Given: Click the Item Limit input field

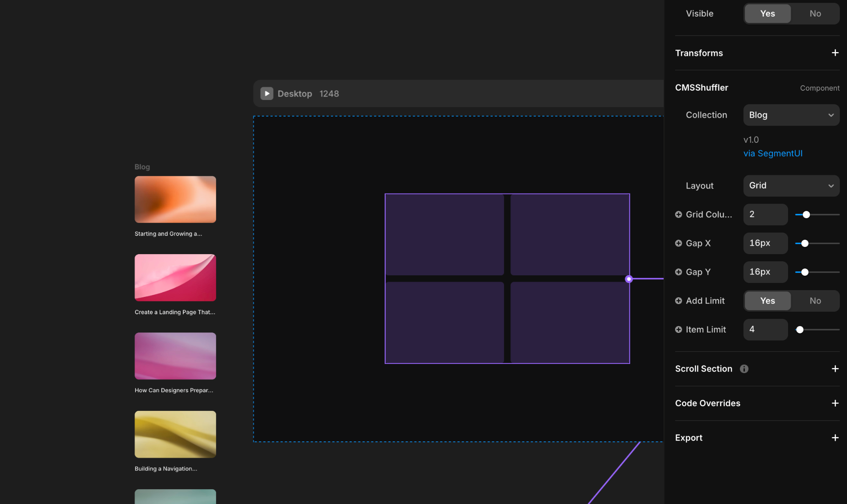Looking at the screenshot, I should point(765,330).
